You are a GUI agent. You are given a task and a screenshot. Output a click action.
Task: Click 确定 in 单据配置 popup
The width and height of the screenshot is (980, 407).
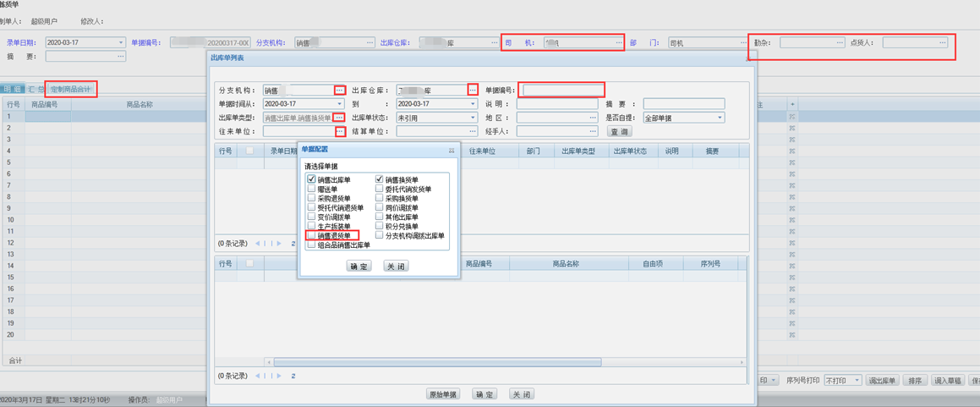click(x=359, y=266)
